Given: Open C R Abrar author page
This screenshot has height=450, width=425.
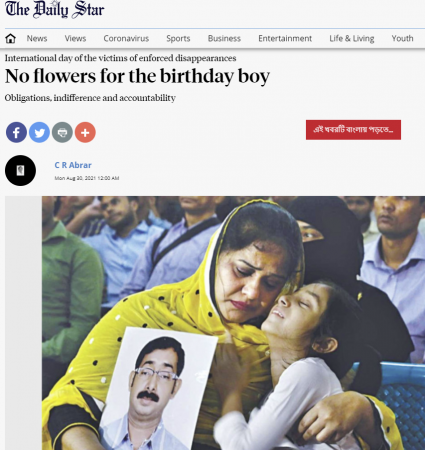Looking at the screenshot, I should point(73,165).
